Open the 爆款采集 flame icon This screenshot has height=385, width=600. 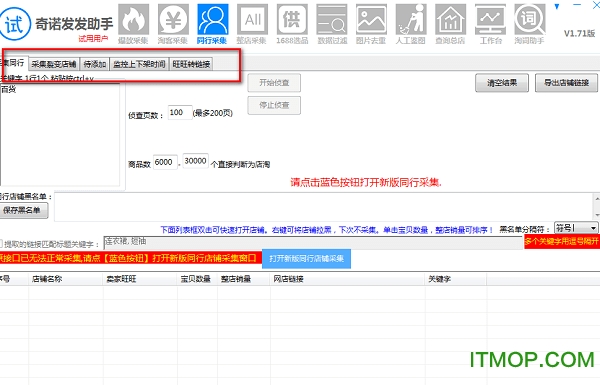[x=133, y=24]
